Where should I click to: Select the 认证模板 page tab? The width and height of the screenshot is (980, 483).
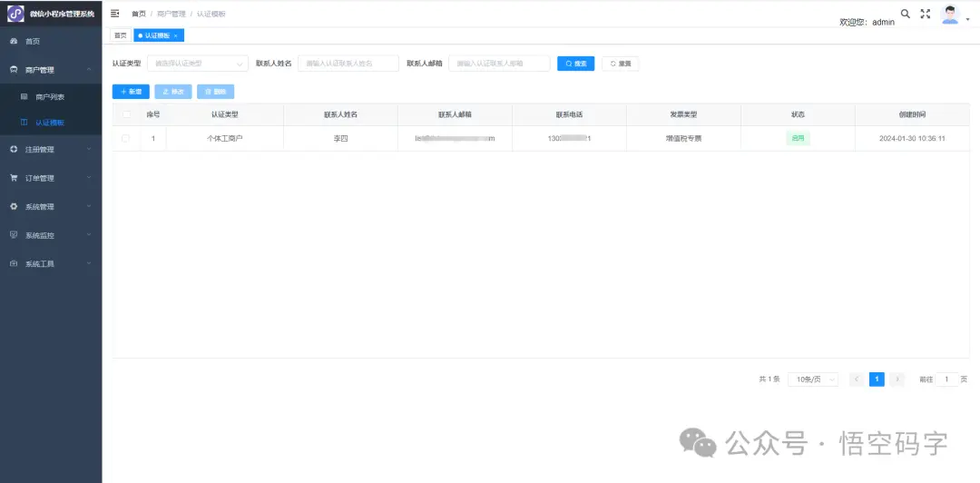(159, 36)
